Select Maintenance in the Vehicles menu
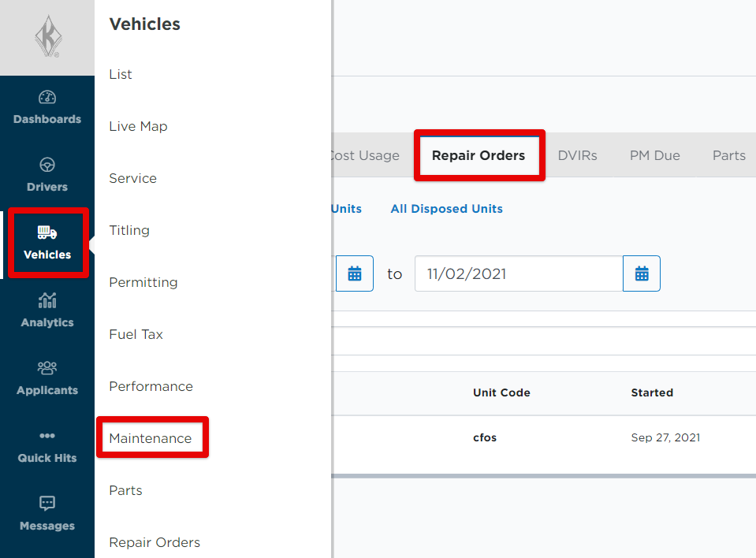 pos(151,438)
